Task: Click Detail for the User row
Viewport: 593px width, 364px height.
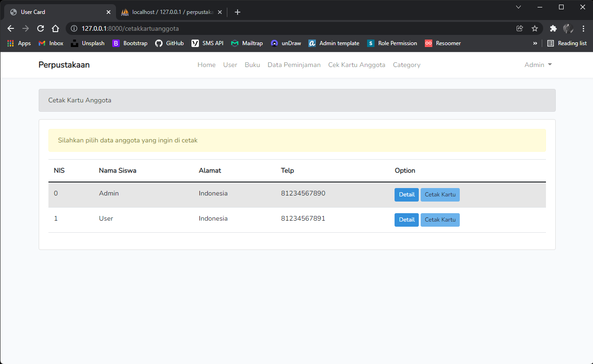Action: click(x=406, y=219)
